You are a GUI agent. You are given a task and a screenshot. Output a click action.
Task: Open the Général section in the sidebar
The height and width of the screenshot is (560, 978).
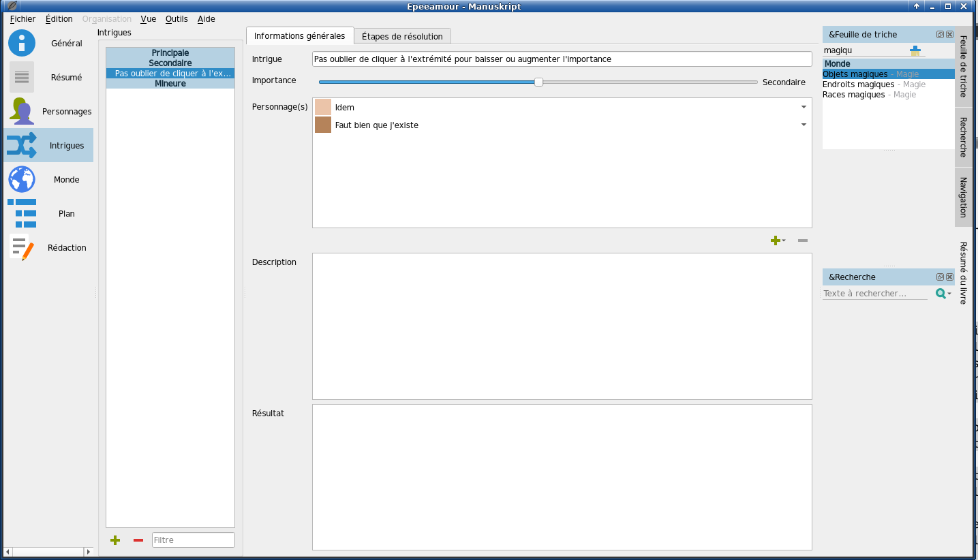[x=48, y=43]
